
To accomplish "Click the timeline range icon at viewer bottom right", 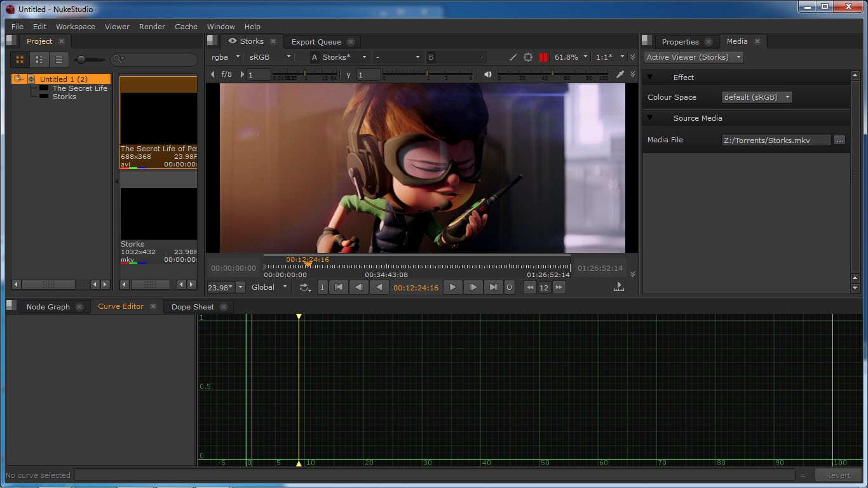I will pos(618,287).
